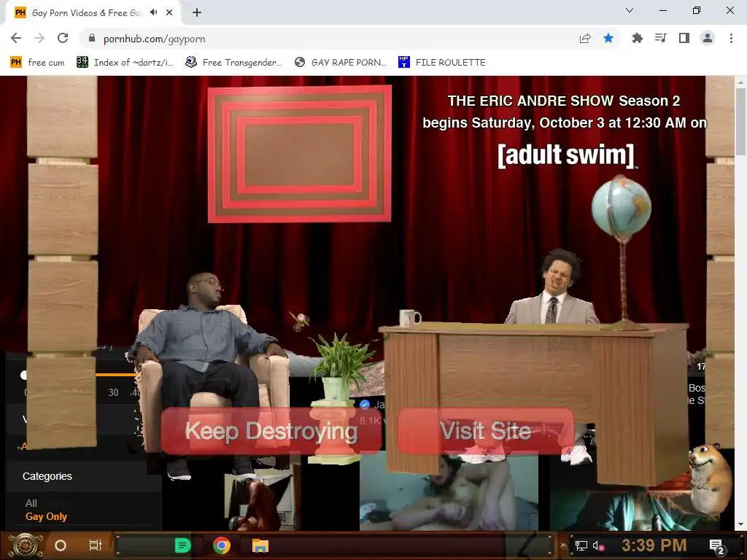Share this page using the share icon
The height and width of the screenshot is (560, 747).
585,39
